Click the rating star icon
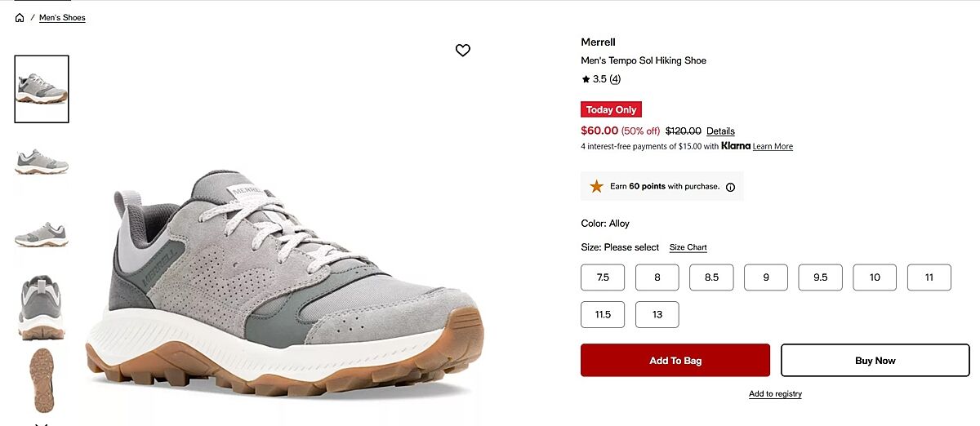Image resolution: width=980 pixels, height=426 pixels. (586, 79)
